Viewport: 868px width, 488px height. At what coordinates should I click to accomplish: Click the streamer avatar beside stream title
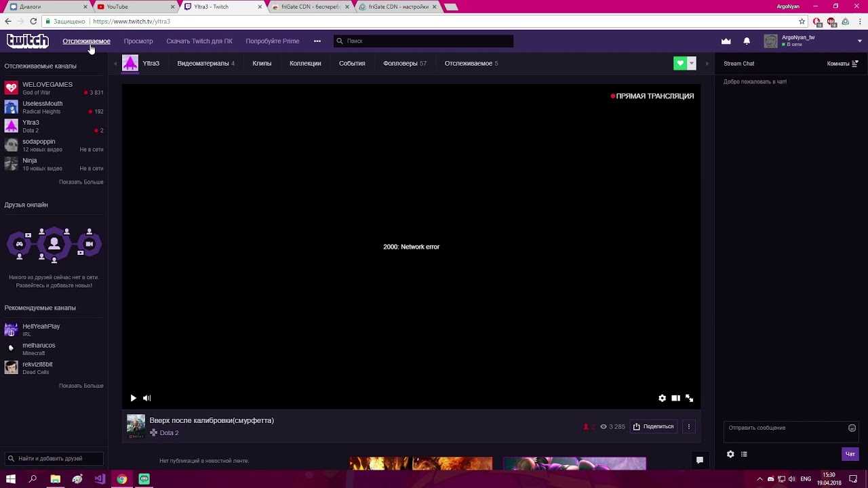coord(136,426)
